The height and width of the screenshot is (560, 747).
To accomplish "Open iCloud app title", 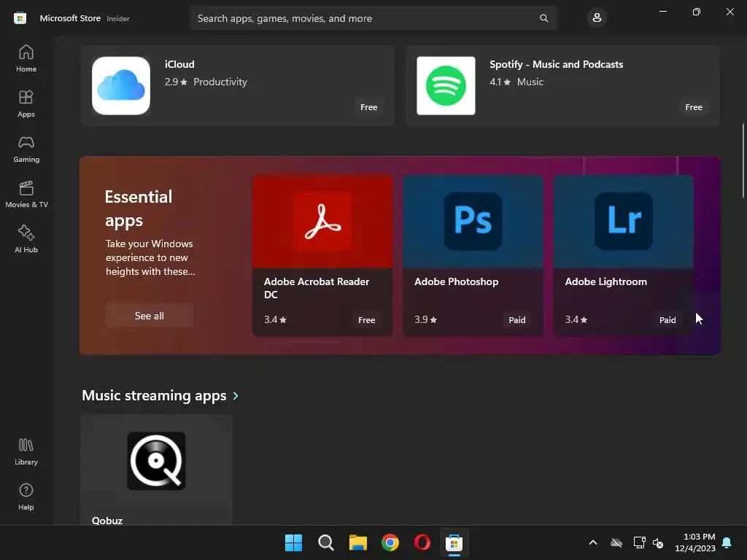I will click(x=179, y=64).
